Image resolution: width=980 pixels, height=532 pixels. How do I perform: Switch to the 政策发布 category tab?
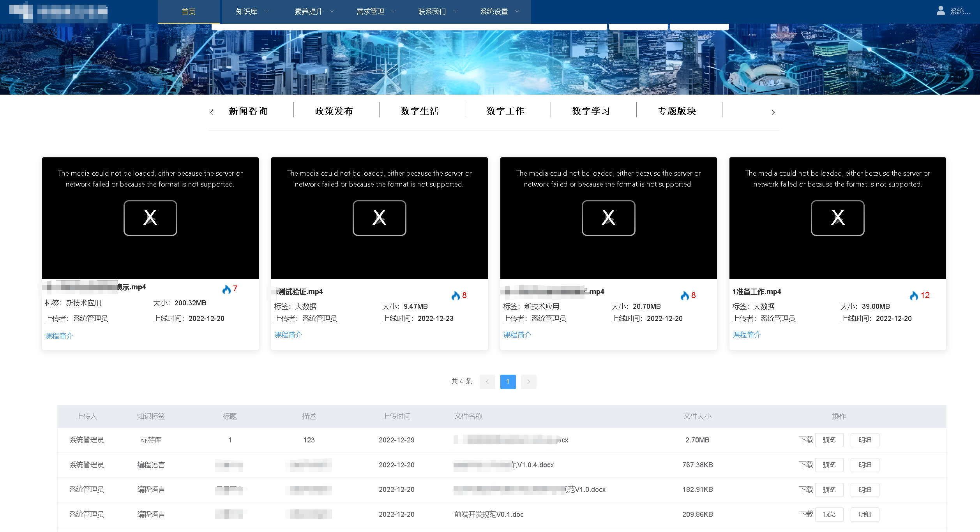coord(334,111)
